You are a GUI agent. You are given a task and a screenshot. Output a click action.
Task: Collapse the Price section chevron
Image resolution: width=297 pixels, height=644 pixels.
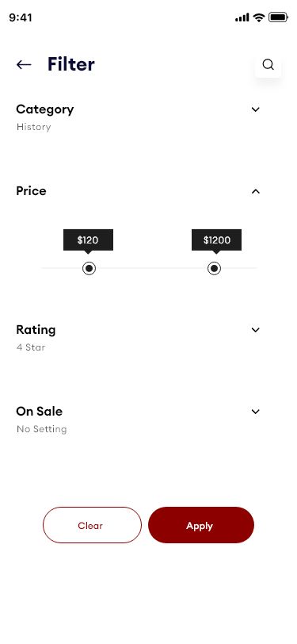pos(256,191)
